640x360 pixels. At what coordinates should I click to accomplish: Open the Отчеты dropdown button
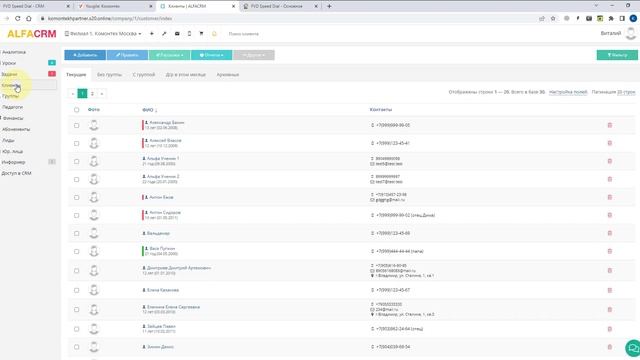pos(211,55)
